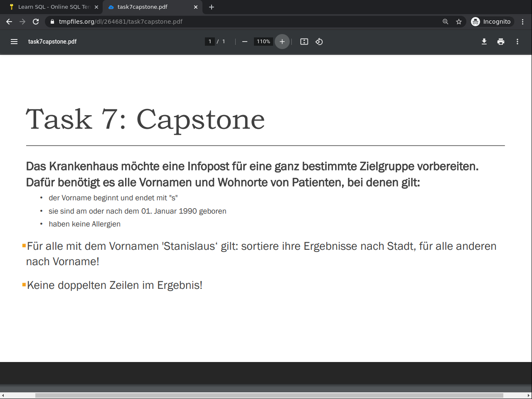This screenshot has width=532, height=399.
Task: Go back to the previous page
Action: (x=9, y=22)
